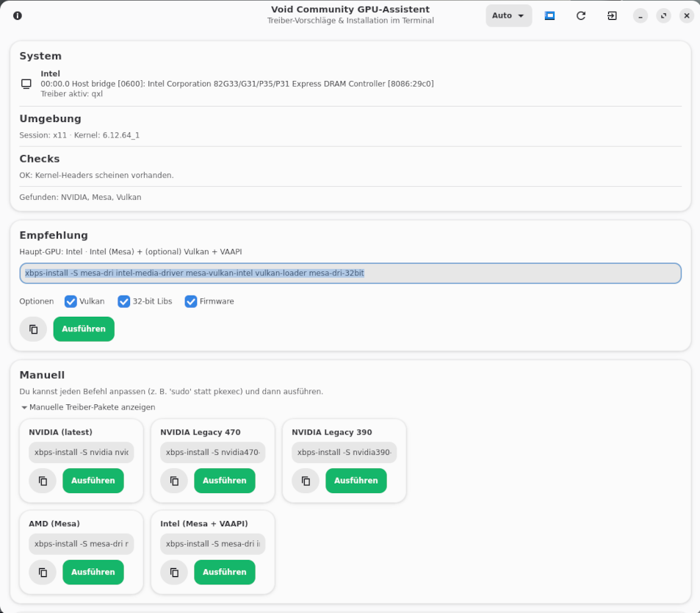The height and width of the screenshot is (613, 700).
Task: Click the blue window icon in header
Action: tap(549, 15)
